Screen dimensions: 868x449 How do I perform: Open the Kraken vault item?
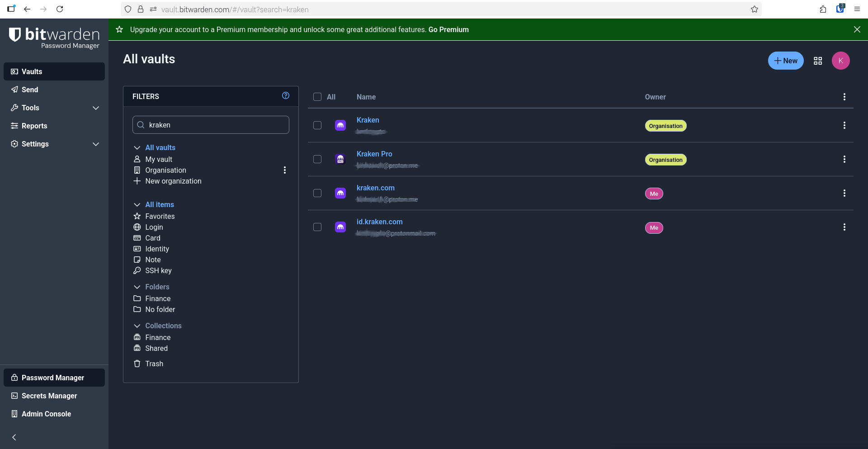click(x=368, y=120)
